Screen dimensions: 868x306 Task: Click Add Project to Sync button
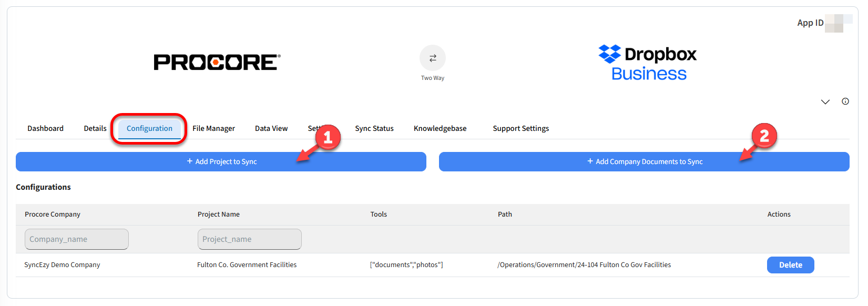point(221,161)
